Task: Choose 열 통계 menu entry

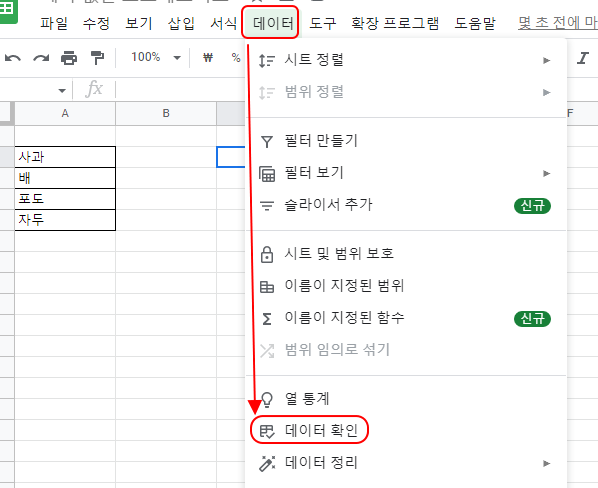Action: coord(406,400)
